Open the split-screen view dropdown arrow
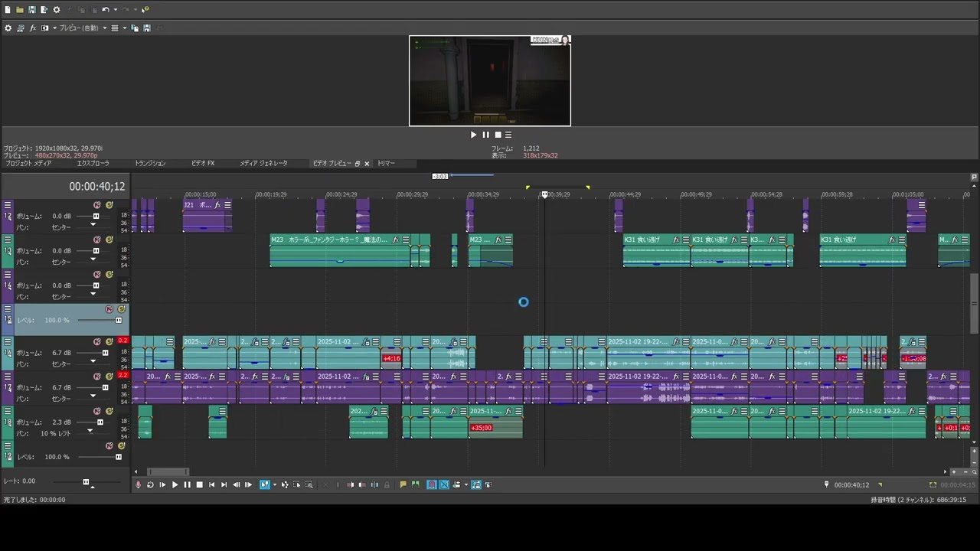Image resolution: width=980 pixels, height=551 pixels. (54, 28)
